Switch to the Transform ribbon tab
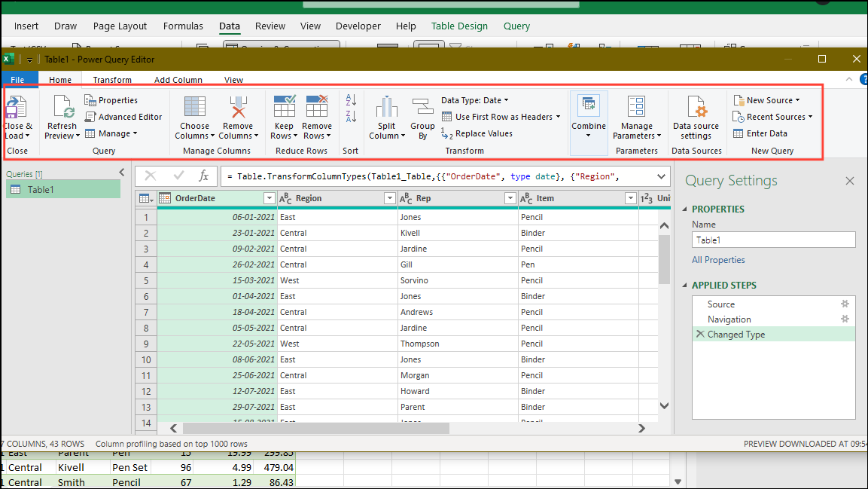Screen dimensions: 868x489 tap(111, 79)
